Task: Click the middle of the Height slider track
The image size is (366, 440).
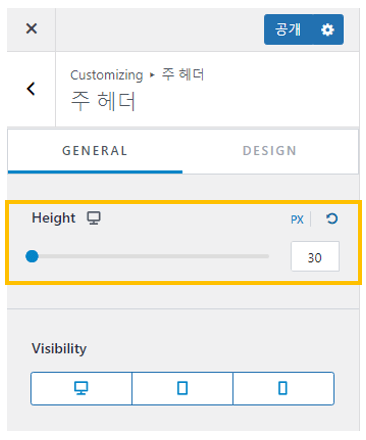Action: pos(148,256)
